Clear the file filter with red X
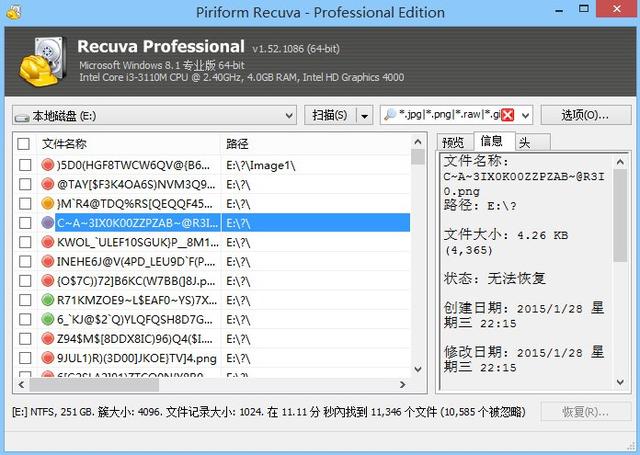The width and height of the screenshot is (640, 455). (507, 115)
